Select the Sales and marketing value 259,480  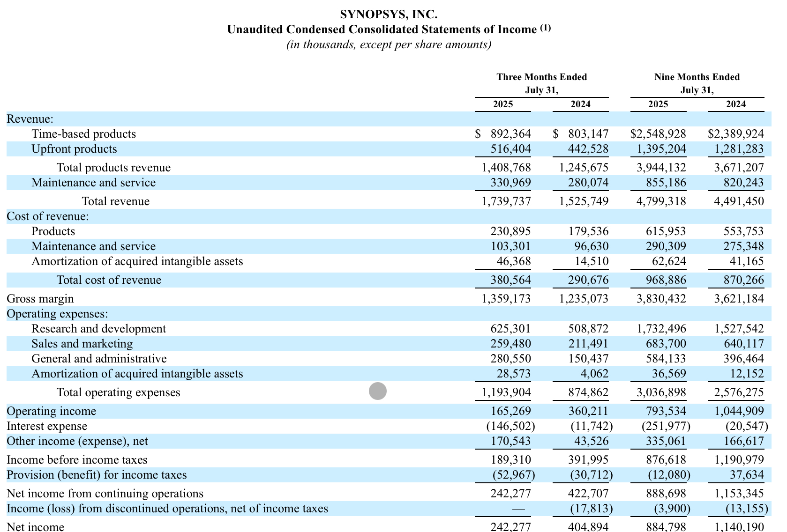(510, 344)
